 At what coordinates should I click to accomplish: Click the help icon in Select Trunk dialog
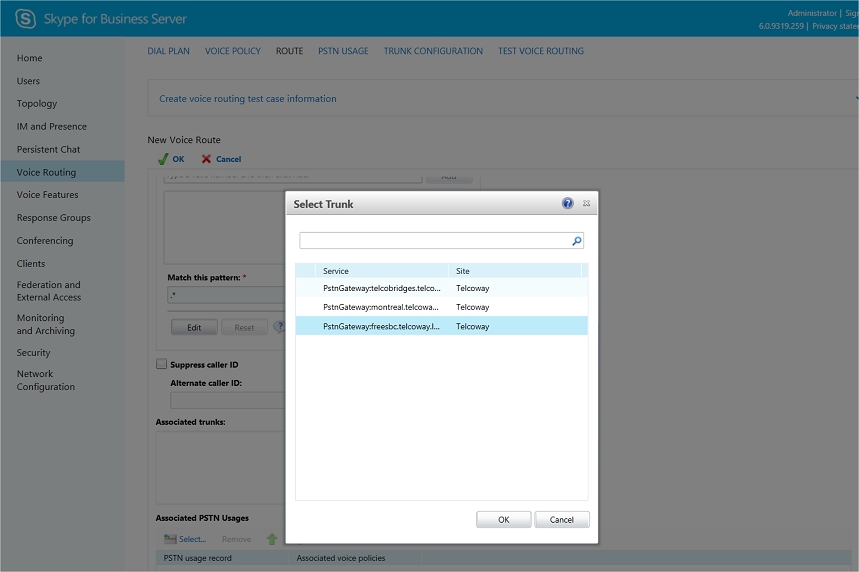coord(568,203)
